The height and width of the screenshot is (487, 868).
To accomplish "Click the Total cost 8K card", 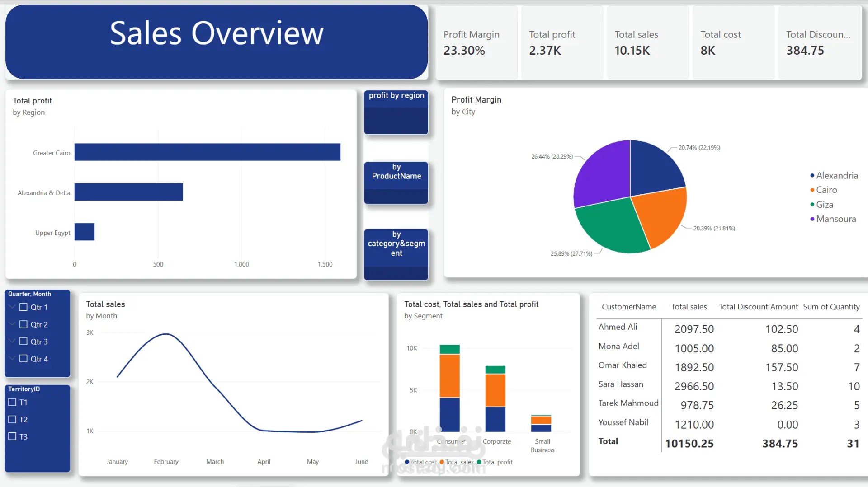I will pos(733,42).
